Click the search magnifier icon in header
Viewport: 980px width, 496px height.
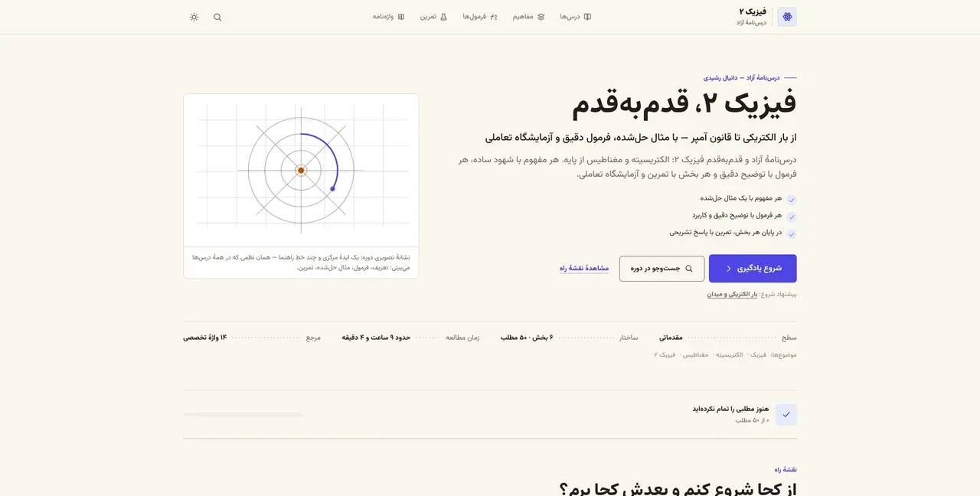pyautogui.click(x=217, y=17)
